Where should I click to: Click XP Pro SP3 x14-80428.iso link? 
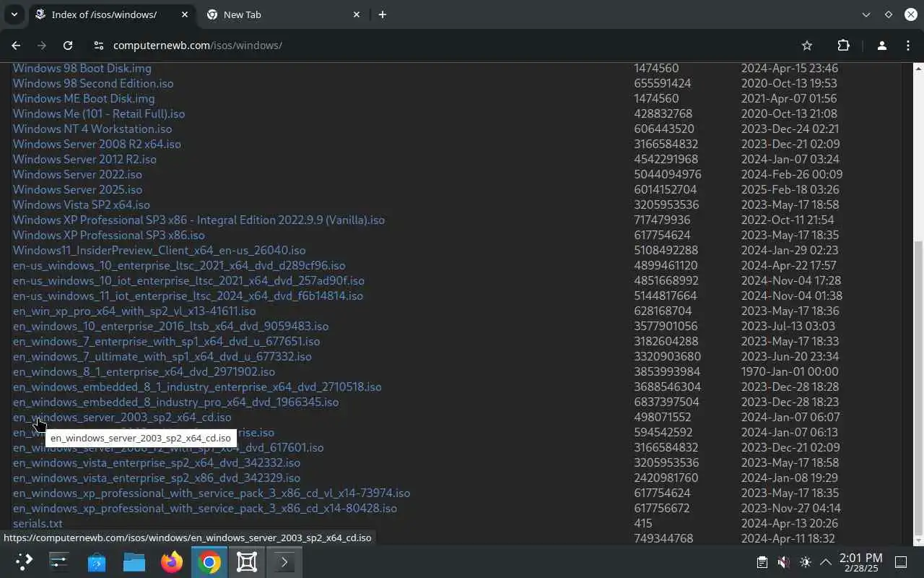coord(205,508)
